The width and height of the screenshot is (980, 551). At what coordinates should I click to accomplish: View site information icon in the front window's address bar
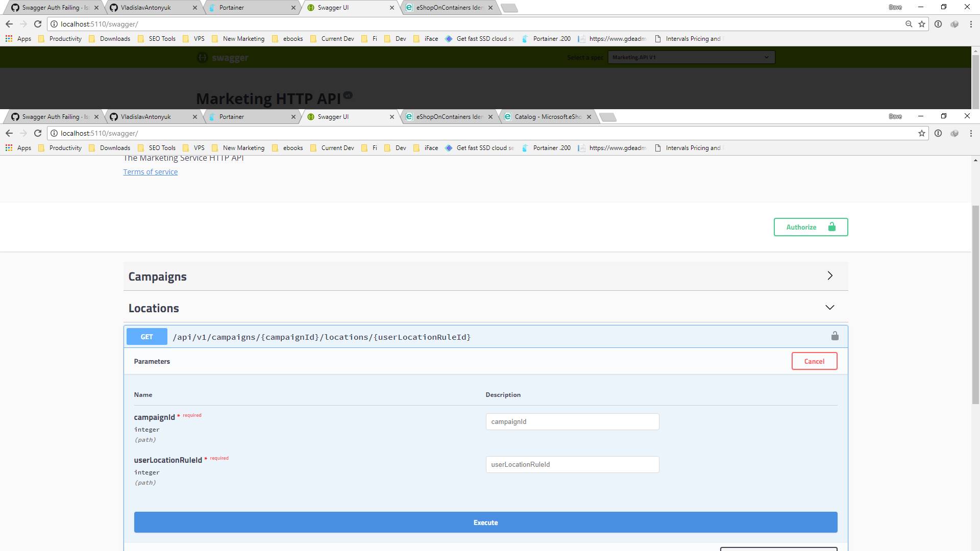54,133
